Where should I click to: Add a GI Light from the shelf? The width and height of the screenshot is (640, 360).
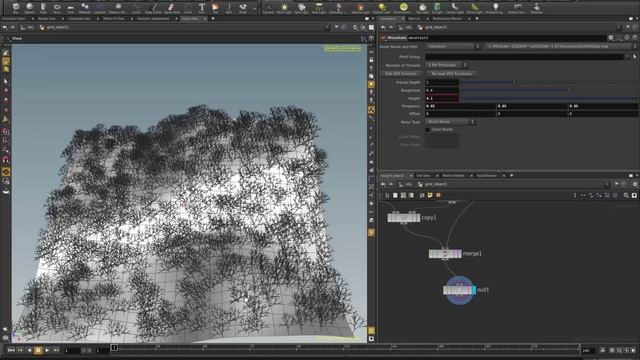point(437,8)
